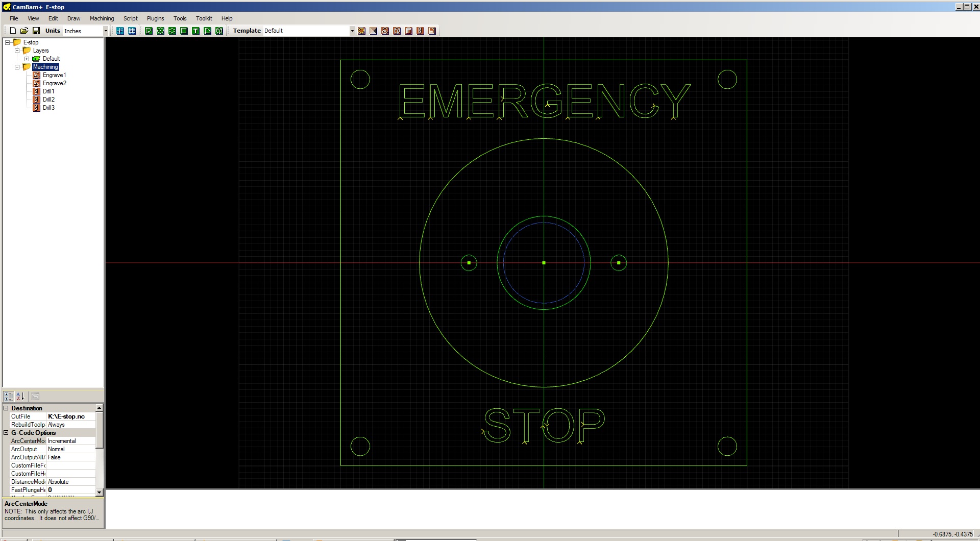Open the Units dropdown

point(106,31)
